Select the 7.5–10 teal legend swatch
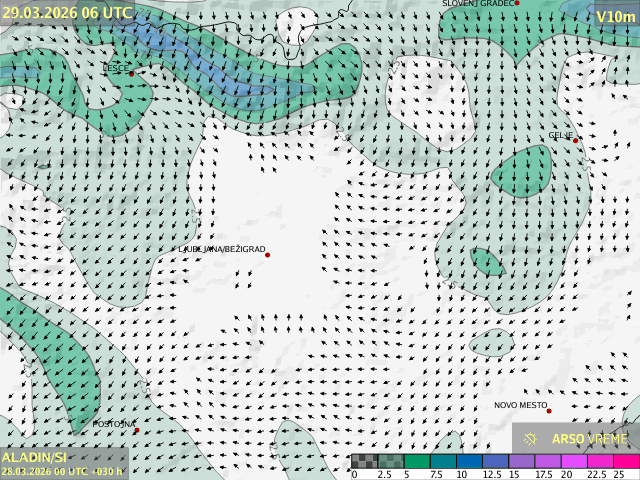 [x=443, y=462]
